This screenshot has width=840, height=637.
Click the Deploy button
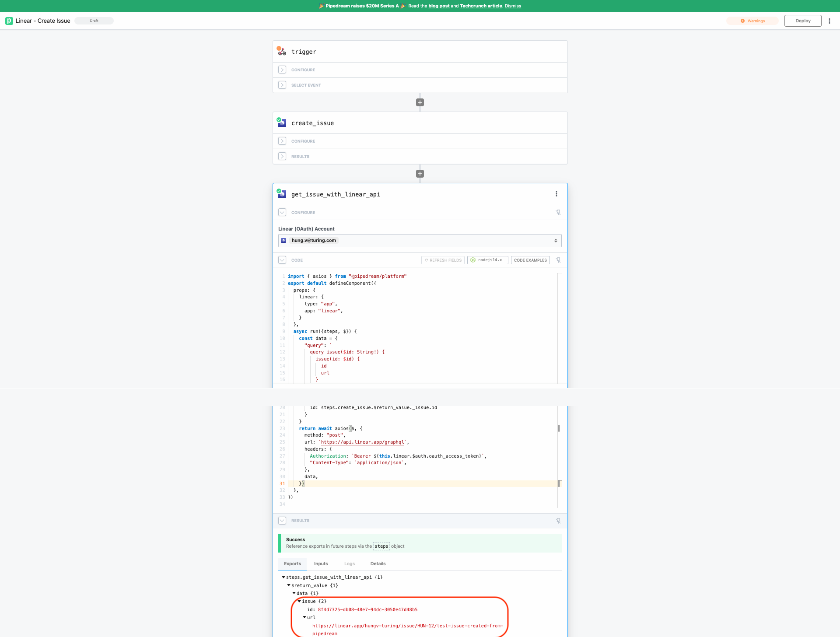(x=803, y=21)
